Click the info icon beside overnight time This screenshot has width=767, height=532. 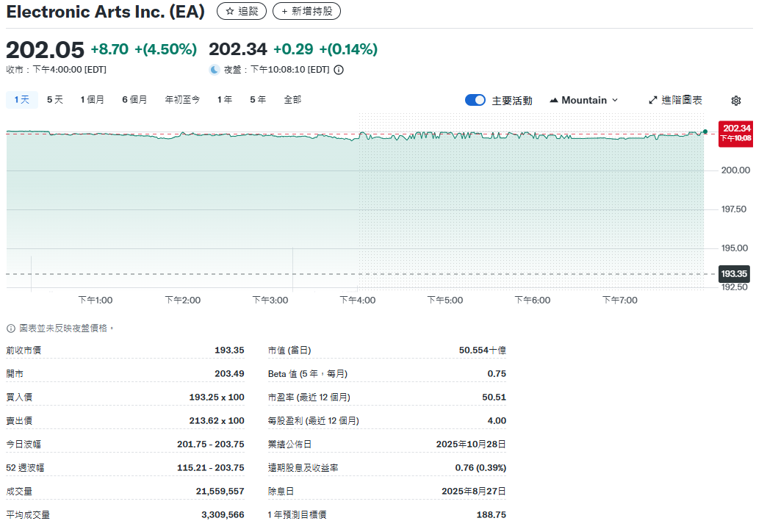coord(339,70)
